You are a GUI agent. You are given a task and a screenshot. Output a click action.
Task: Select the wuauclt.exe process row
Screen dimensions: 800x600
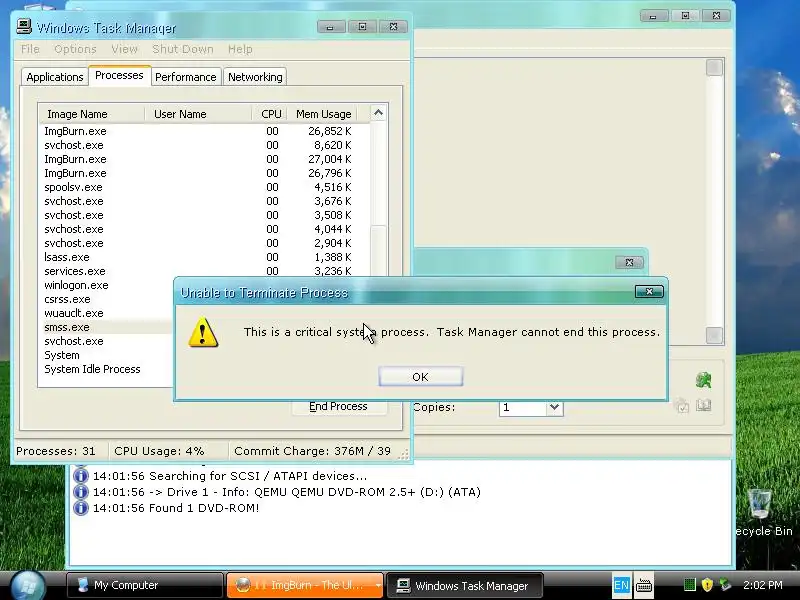pos(106,313)
